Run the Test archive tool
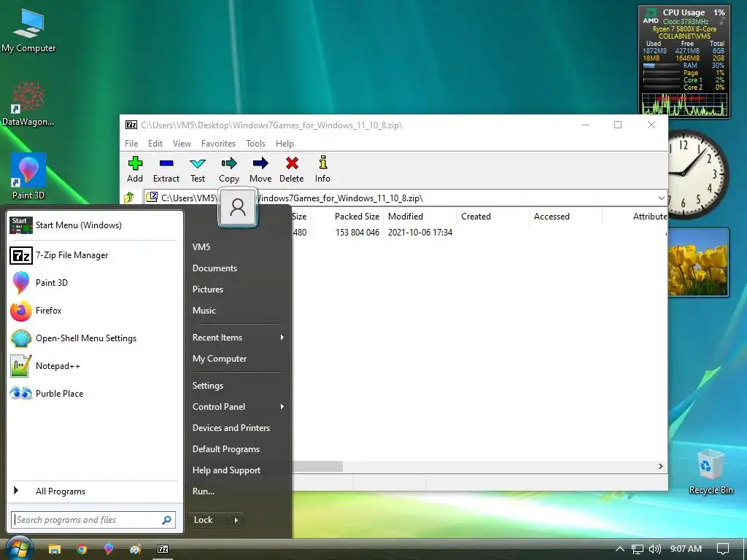 (197, 169)
